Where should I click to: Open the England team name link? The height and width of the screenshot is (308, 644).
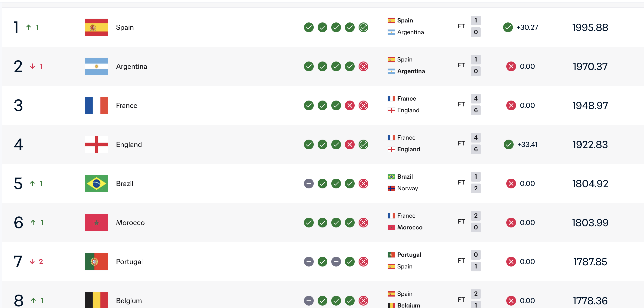tap(129, 144)
